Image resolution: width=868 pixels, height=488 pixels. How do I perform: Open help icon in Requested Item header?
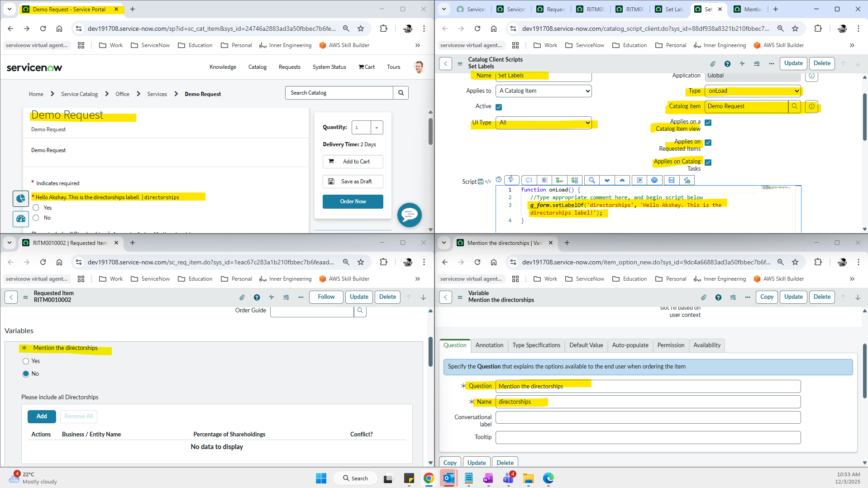click(257, 297)
